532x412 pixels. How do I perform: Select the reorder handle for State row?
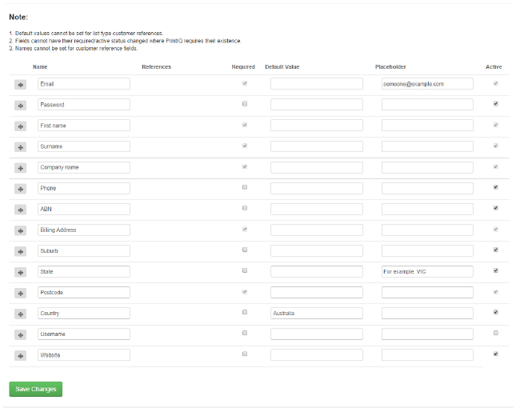pos(20,272)
